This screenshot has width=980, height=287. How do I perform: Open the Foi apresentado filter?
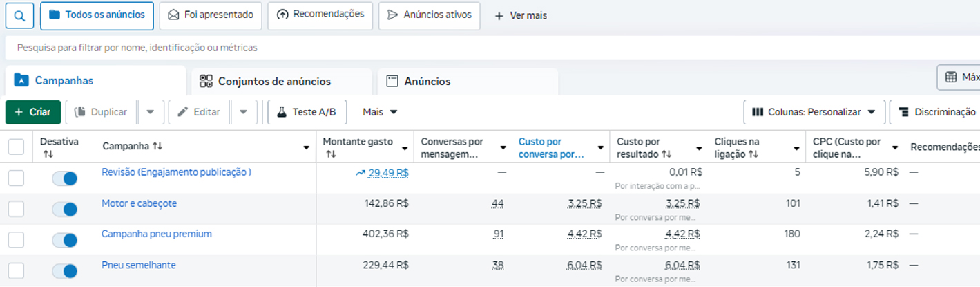click(x=211, y=15)
